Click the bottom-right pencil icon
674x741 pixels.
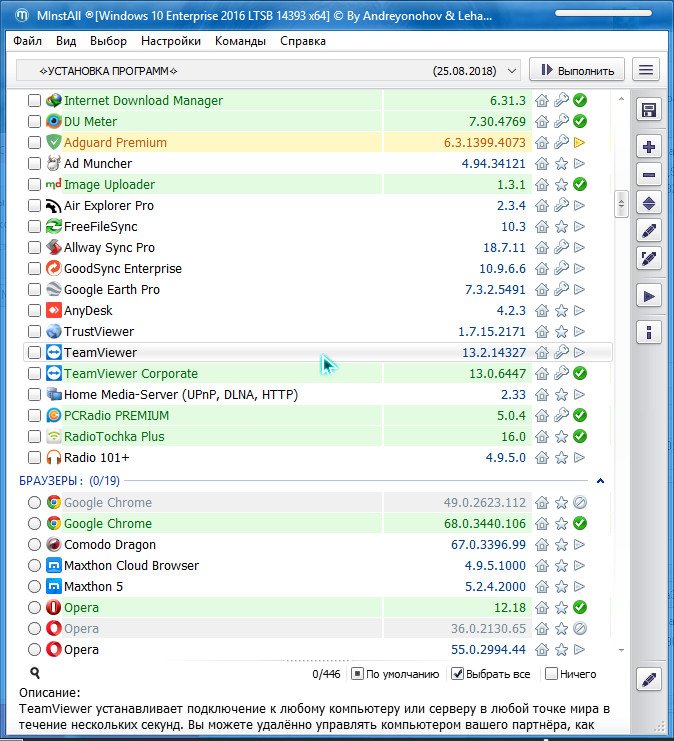648,680
